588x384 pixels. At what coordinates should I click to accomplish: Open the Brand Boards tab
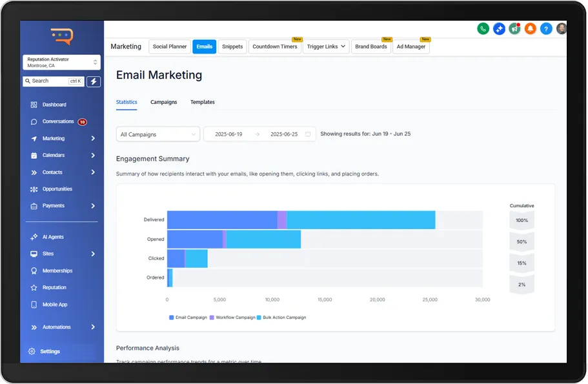(x=371, y=46)
